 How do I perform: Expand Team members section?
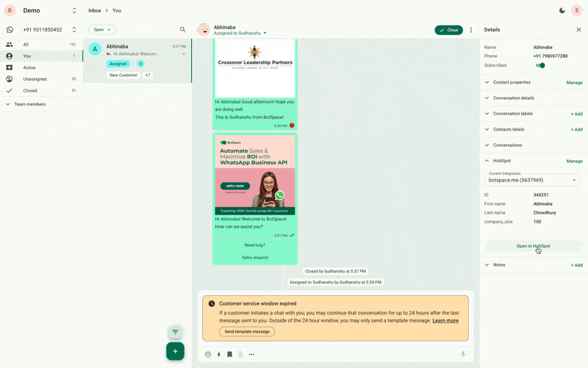pyautogui.click(x=42, y=104)
